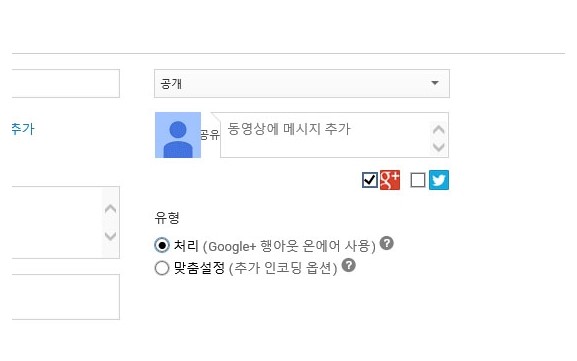
Task: Click the left text area with scroll arrows
Action: [x=66, y=222]
